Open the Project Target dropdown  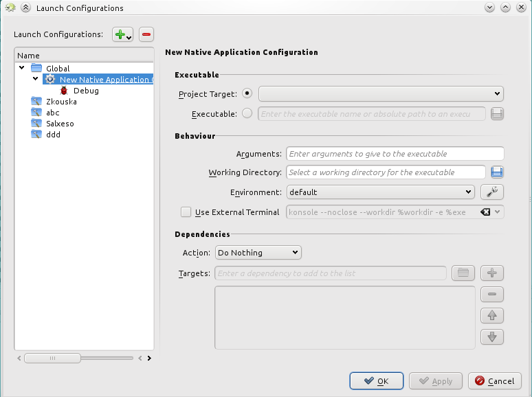[381, 93]
